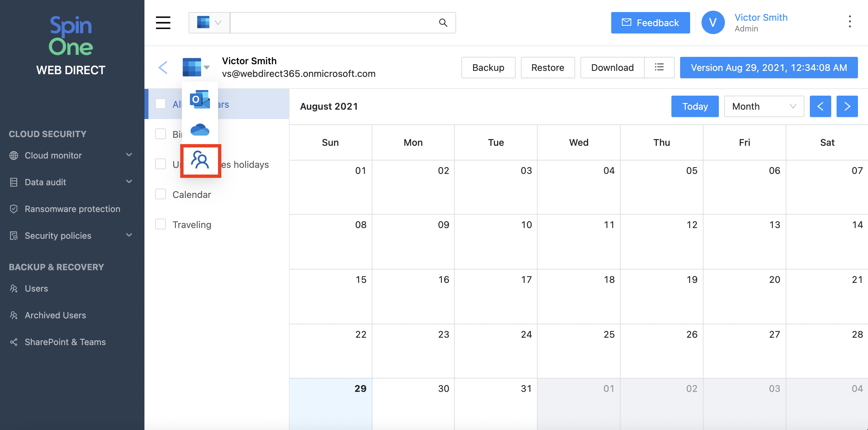This screenshot has height=430, width=868.
Task: Check the Traveling checkbox
Action: pyautogui.click(x=160, y=224)
